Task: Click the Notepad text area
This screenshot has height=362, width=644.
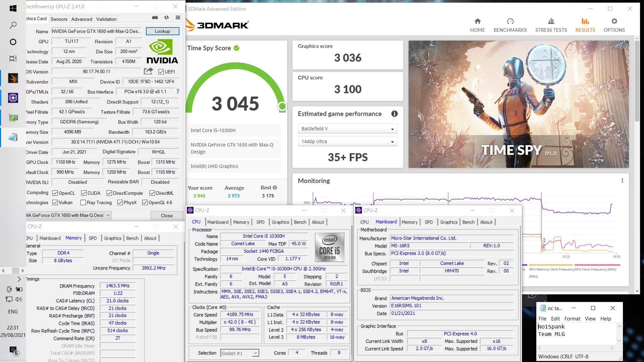Action: tap(577, 334)
